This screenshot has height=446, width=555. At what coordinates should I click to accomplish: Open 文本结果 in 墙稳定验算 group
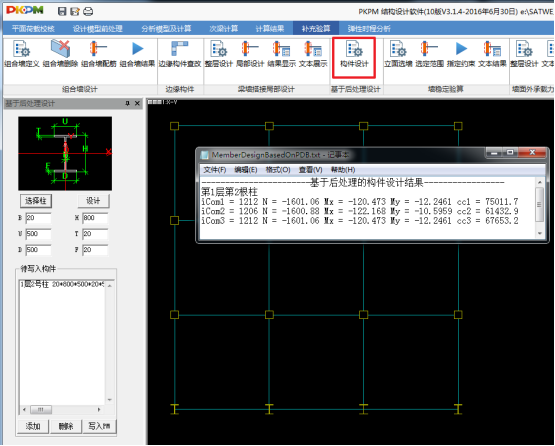coord(492,54)
